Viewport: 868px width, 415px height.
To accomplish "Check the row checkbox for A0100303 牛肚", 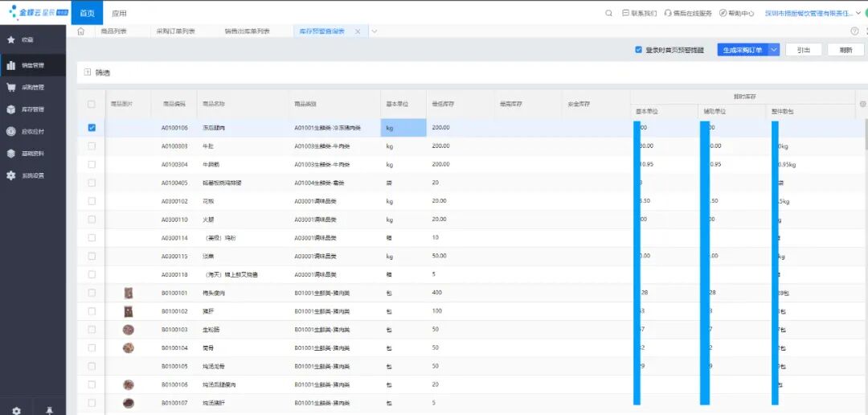I will [92, 146].
